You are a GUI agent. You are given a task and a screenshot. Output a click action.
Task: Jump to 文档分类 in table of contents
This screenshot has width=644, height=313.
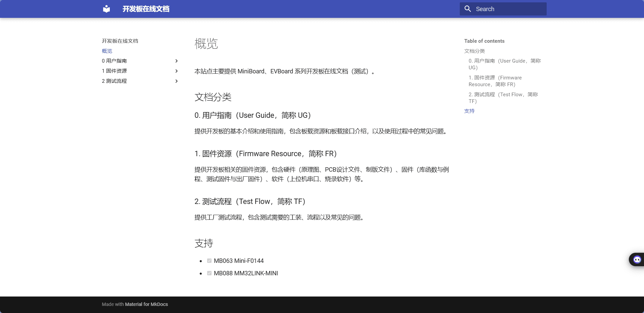474,51
